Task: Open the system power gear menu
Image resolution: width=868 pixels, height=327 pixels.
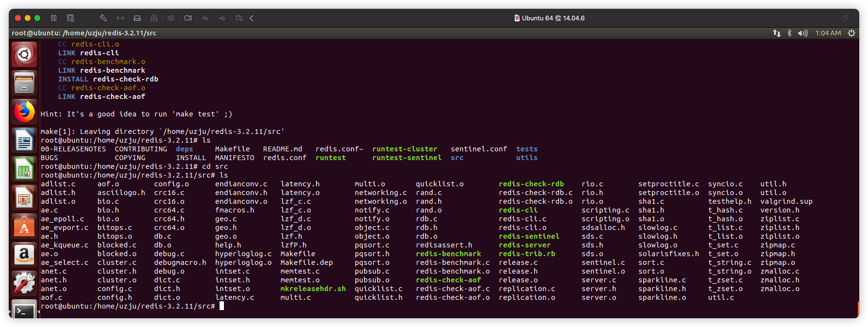Action: tap(852, 33)
